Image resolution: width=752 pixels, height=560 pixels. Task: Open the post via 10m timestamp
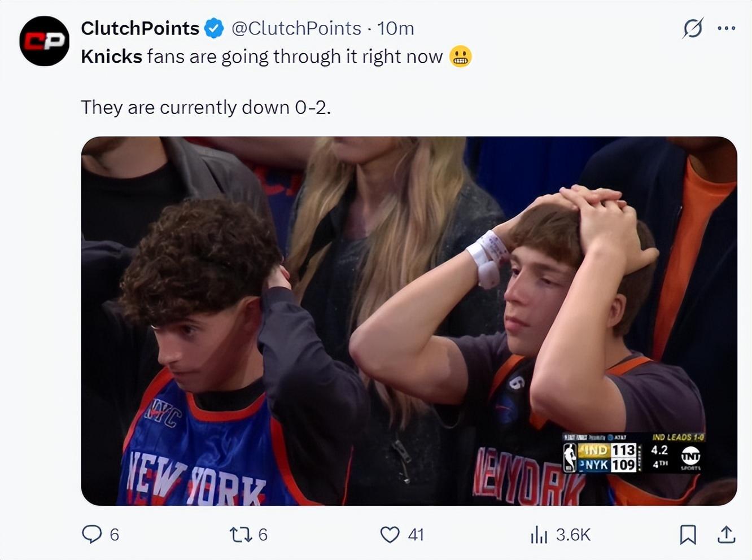pos(395,28)
